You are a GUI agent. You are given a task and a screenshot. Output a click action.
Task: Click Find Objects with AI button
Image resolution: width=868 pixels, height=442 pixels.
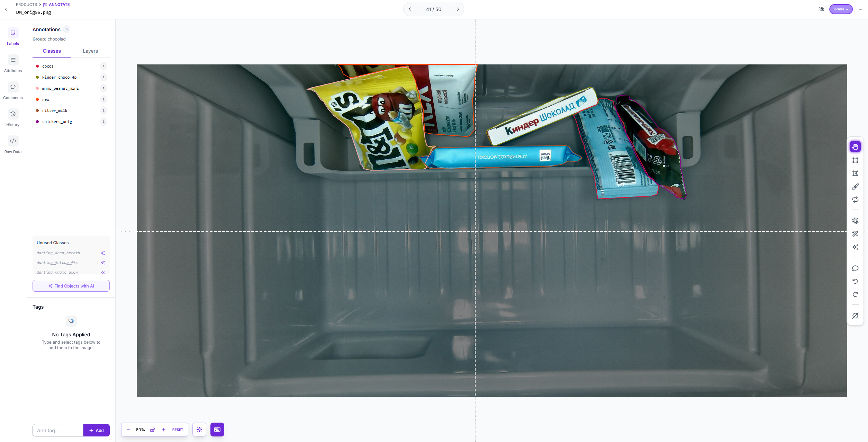point(71,286)
